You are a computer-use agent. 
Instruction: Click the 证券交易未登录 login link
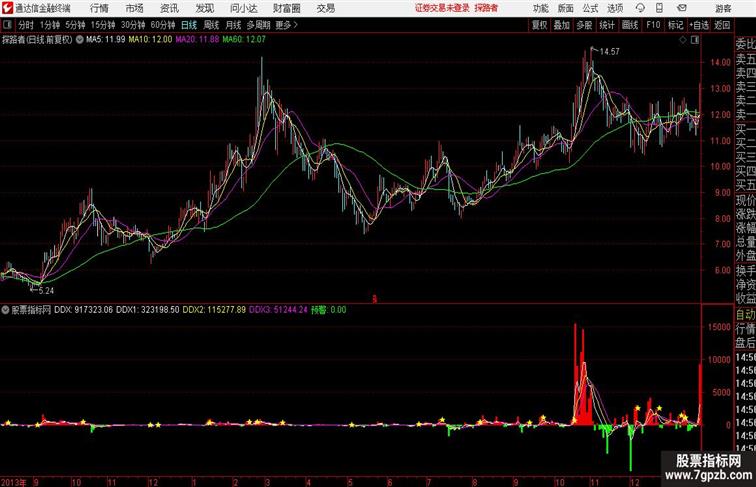[442, 8]
